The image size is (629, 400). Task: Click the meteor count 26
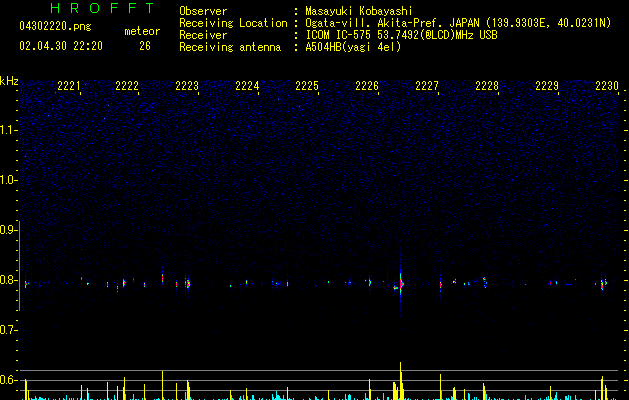(x=145, y=46)
